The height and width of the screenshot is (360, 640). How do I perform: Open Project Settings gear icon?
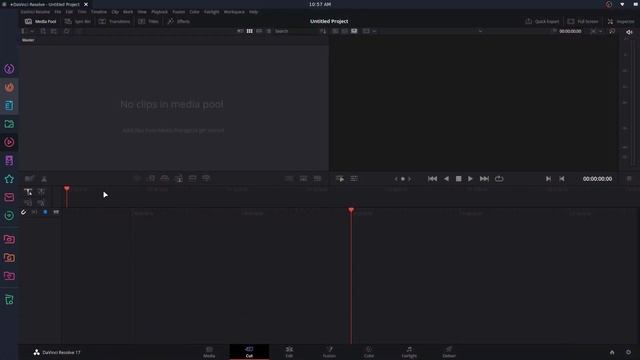629,352
